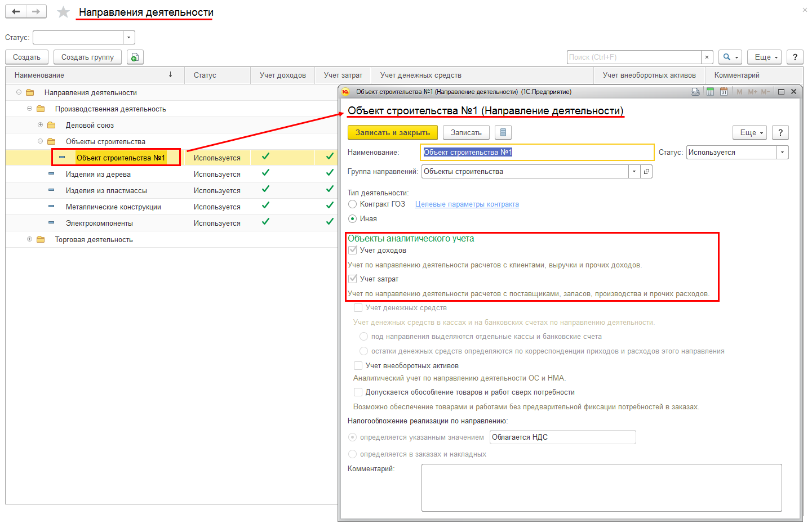Click the report icon beside Записать button
Screen dimensions: 812x523
point(503,132)
